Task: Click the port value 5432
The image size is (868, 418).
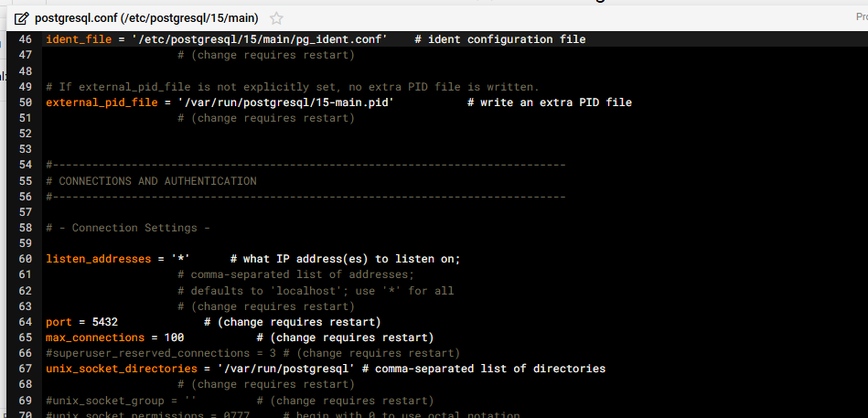Action: (105, 322)
